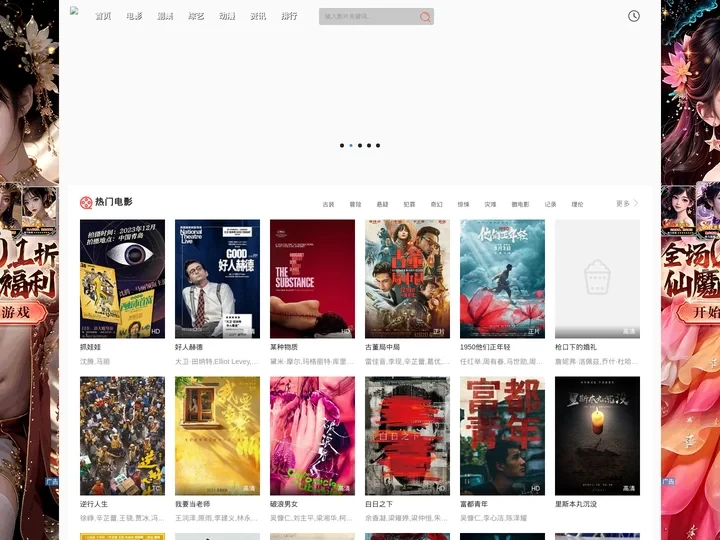The height and width of the screenshot is (540, 720).
Task: Click the site logo image
Action: 74,11
